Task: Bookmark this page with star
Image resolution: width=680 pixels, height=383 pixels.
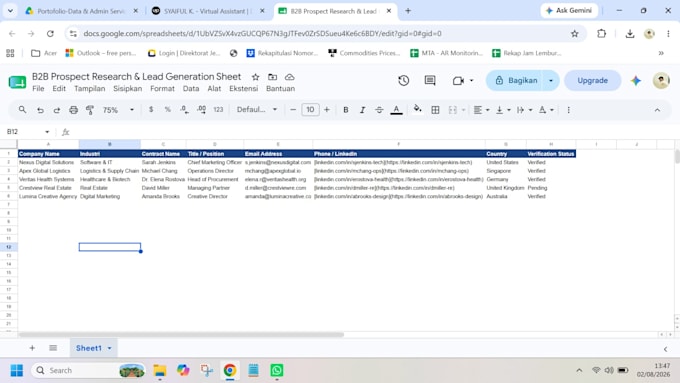Action: [575, 33]
